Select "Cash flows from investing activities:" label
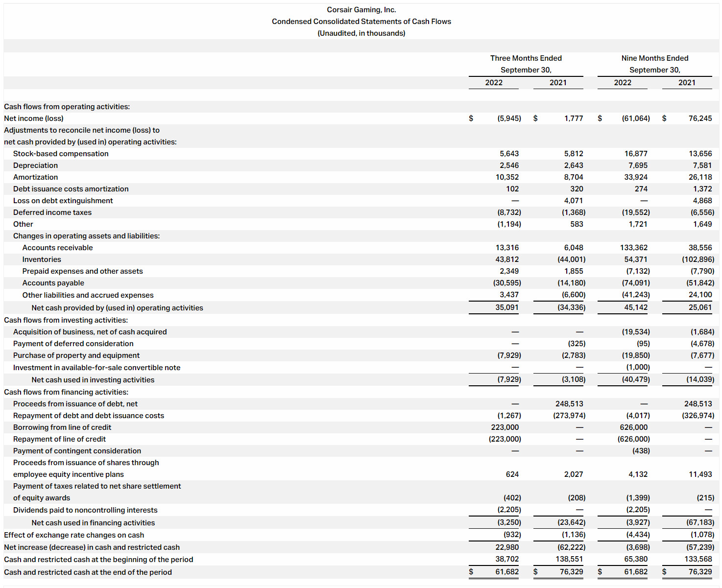The height and width of the screenshot is (588, 722). (x=66, y=320)
